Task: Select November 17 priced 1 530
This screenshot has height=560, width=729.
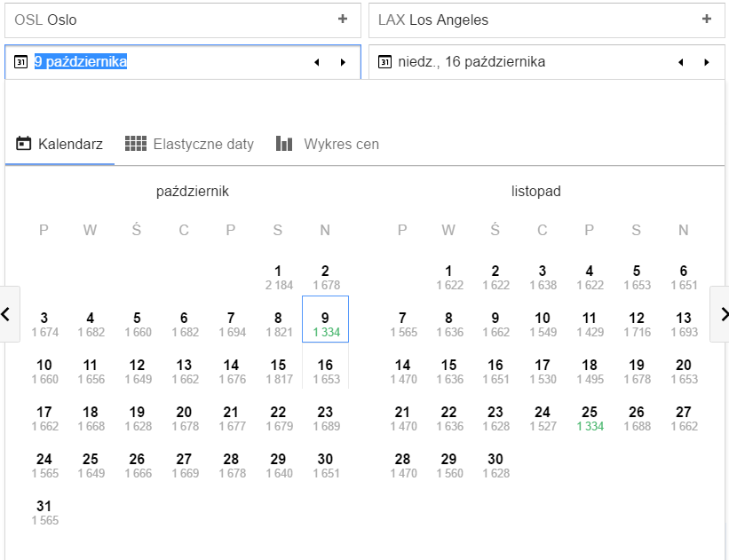Action: pyautogui.click(x=543, y=371)
